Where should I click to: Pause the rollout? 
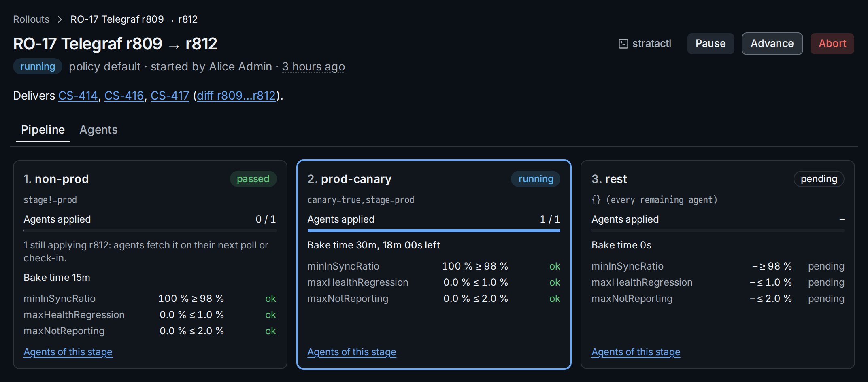(711, 44)
